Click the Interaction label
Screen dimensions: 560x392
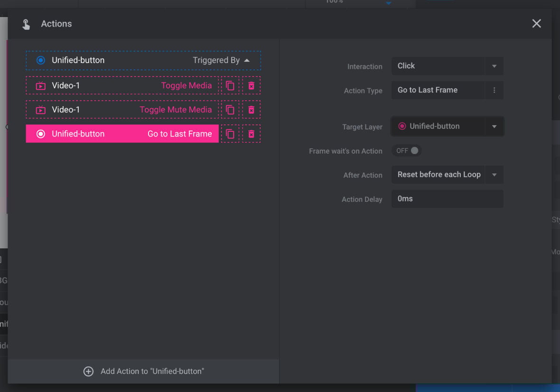364,67
